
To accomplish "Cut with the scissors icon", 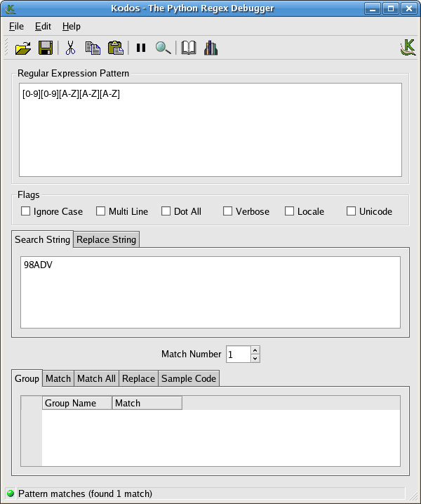I will pos(70,48).
